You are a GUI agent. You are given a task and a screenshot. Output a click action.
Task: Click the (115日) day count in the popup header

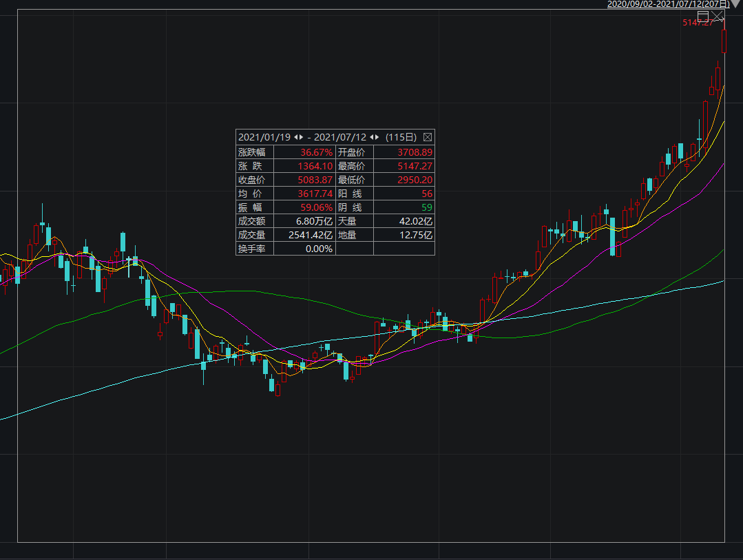click(401, 137)
